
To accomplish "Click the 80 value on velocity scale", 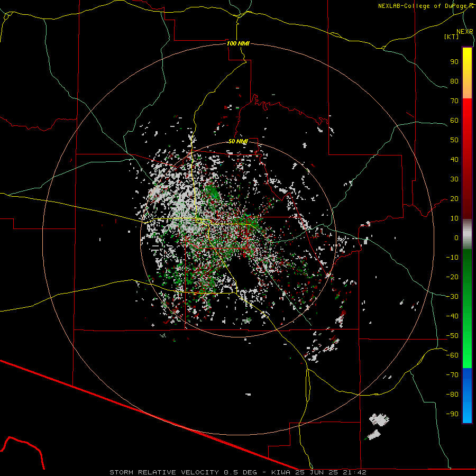I will pos(454,81).
